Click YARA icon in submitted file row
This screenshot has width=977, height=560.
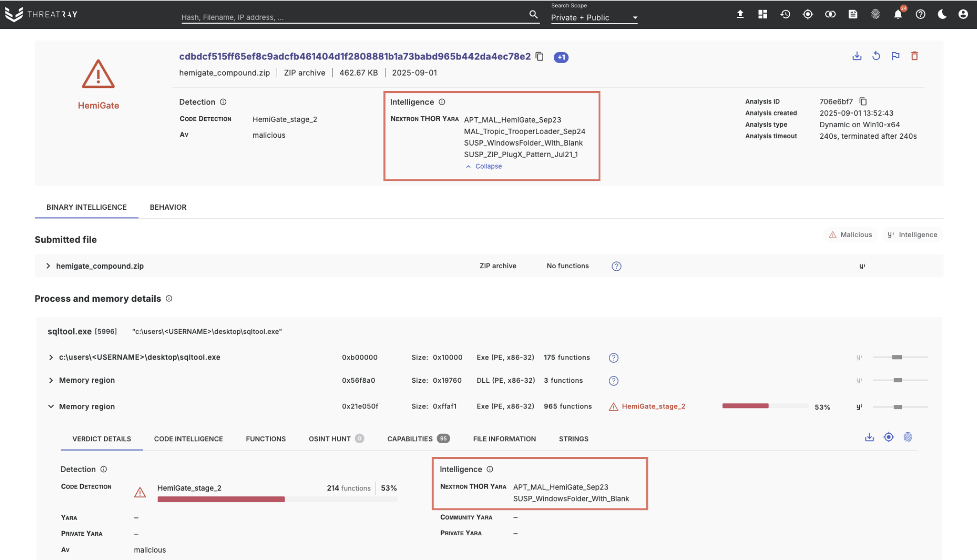(x=862, y=266)
